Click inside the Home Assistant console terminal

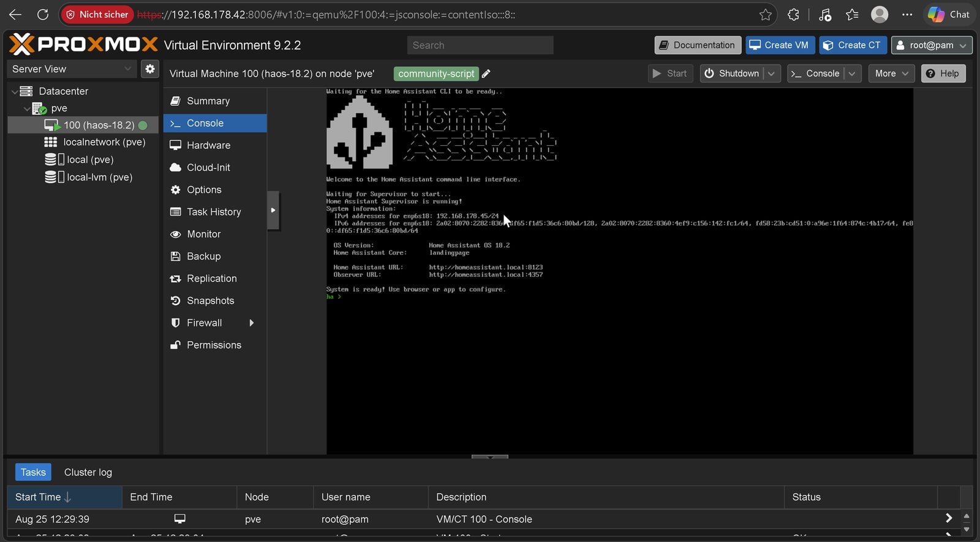tap(619, 271)
